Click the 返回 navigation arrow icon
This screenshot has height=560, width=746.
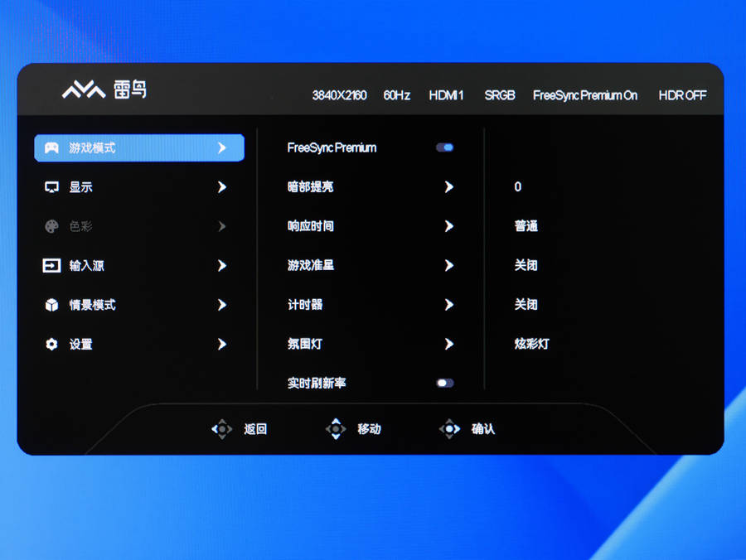coord(222,429)
